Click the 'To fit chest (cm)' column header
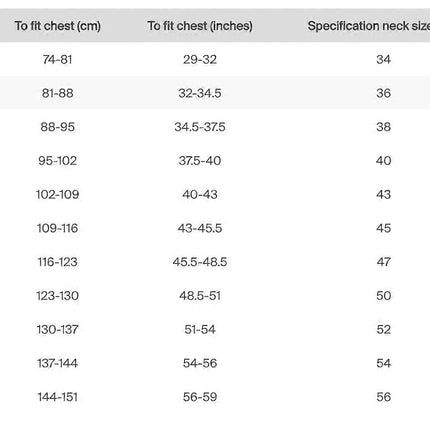 [58, 26]
